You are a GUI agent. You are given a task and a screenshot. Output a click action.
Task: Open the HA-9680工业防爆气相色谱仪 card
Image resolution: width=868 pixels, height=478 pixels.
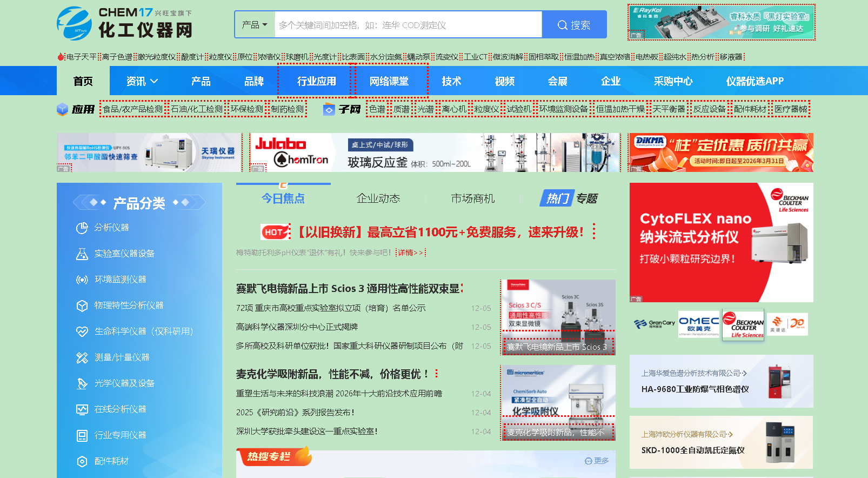(x=722, y=381)
